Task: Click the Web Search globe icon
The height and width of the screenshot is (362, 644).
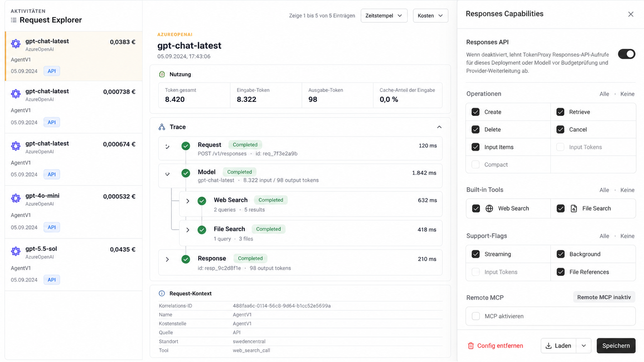Action: pyautogui.click(x=489, y=209)
